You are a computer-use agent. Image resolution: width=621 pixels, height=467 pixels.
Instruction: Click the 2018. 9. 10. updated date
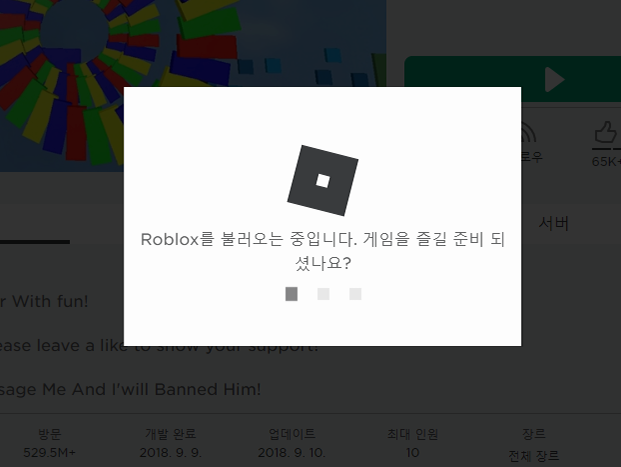(x=292, y=452)
